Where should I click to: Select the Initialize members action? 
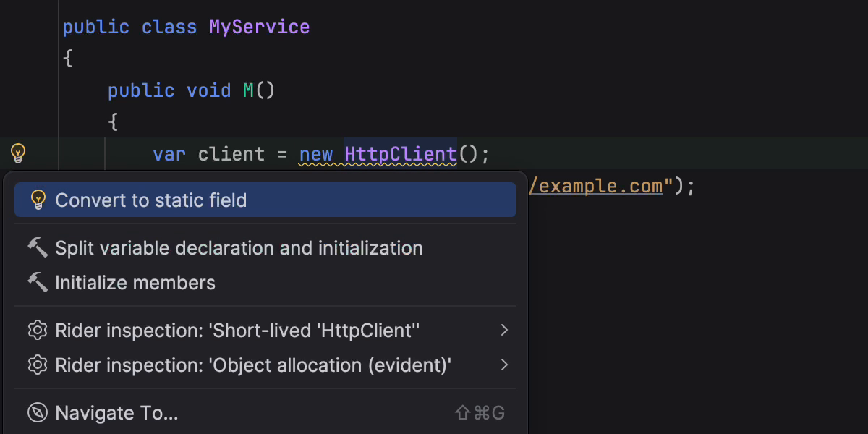(135, 283)
